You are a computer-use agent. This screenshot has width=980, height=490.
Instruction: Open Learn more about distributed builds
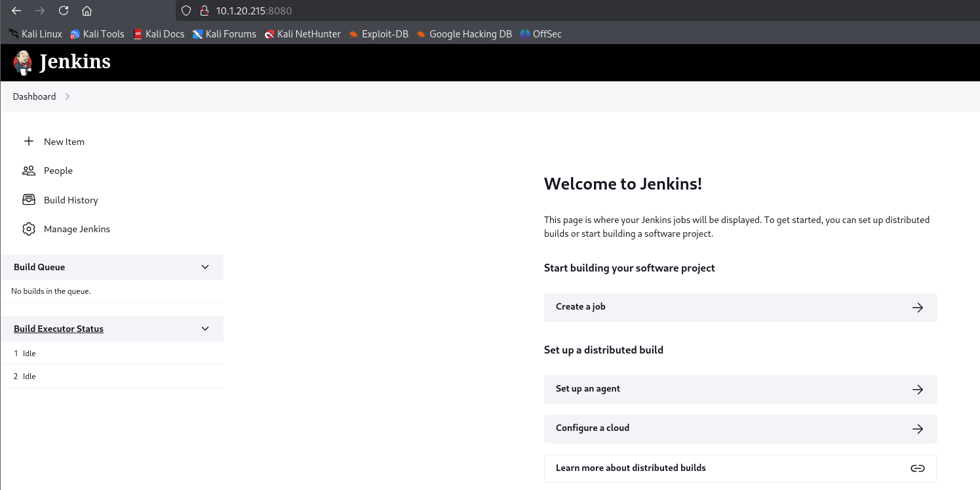tap(740, 468)
